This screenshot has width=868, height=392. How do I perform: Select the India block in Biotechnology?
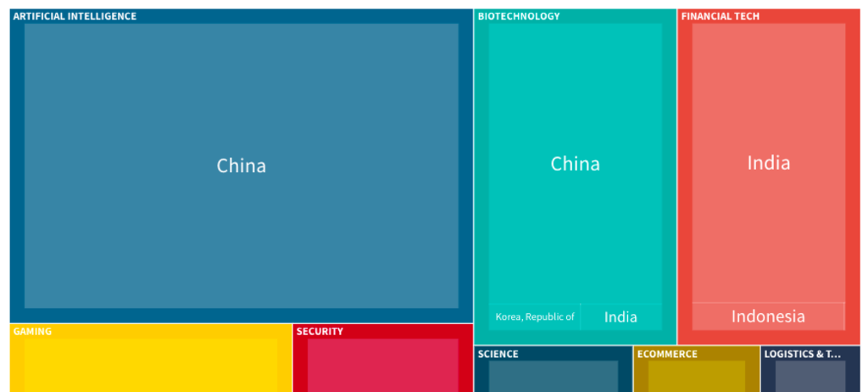tap(620, 317)
